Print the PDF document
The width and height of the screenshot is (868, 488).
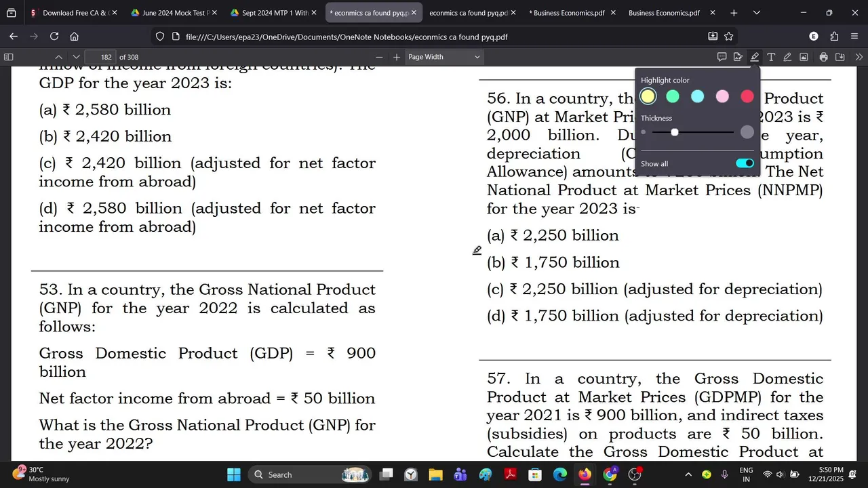point(823,57)
